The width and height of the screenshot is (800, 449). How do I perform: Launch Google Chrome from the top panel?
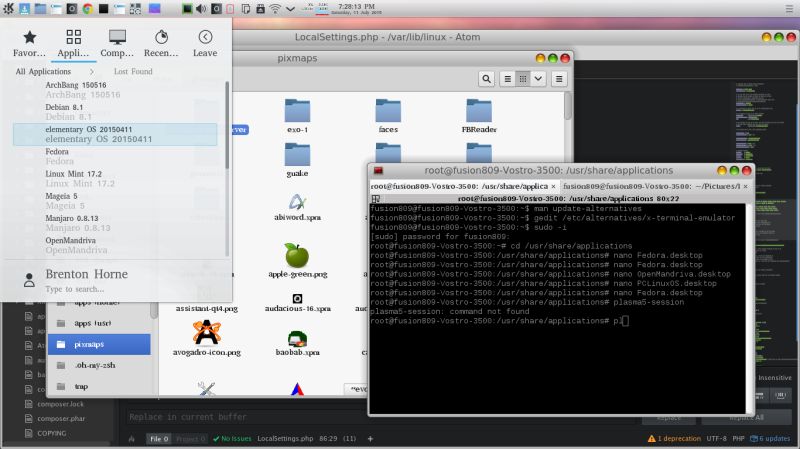click(87, 8)
